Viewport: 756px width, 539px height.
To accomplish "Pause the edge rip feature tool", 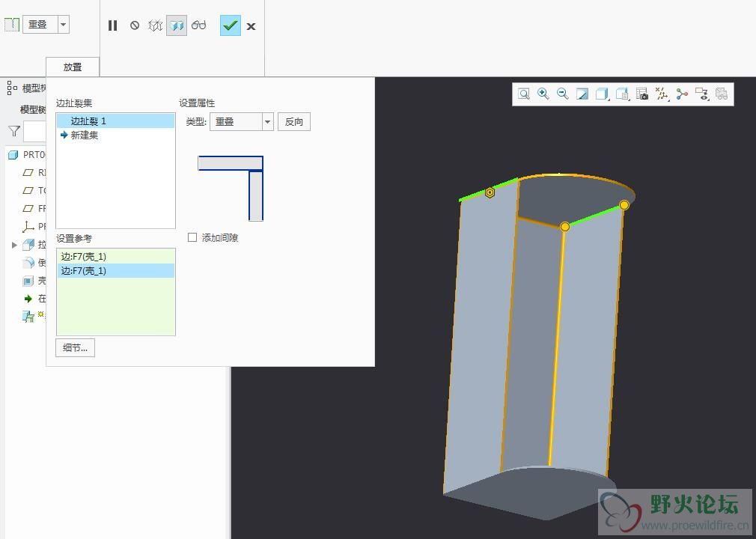I will pos(113,25).
